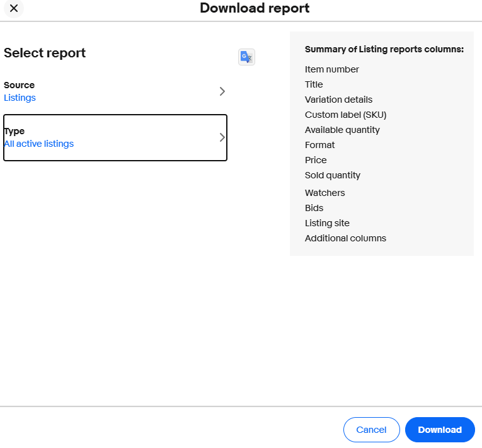Click Item number in column summary
Screen dimensions: 482x448
(x=331, y=69)
